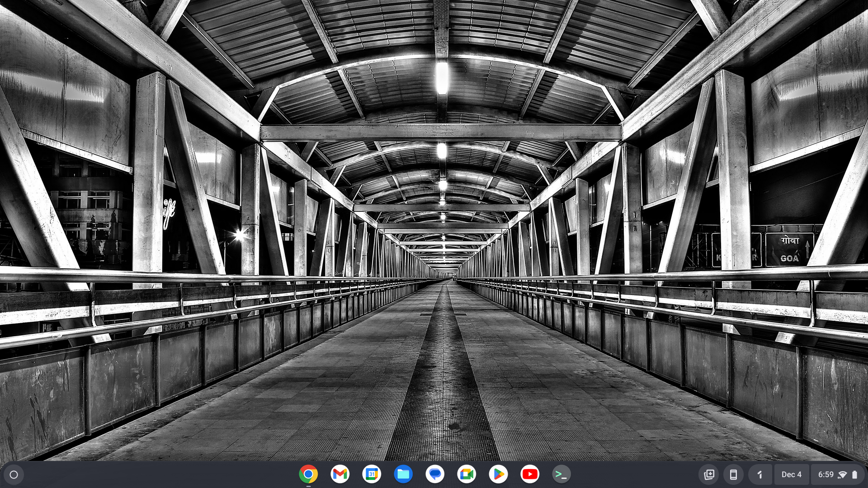The height and width of the screenshot is (488, 868).
Task: Open the Google Calendar app
Action: 372,474
